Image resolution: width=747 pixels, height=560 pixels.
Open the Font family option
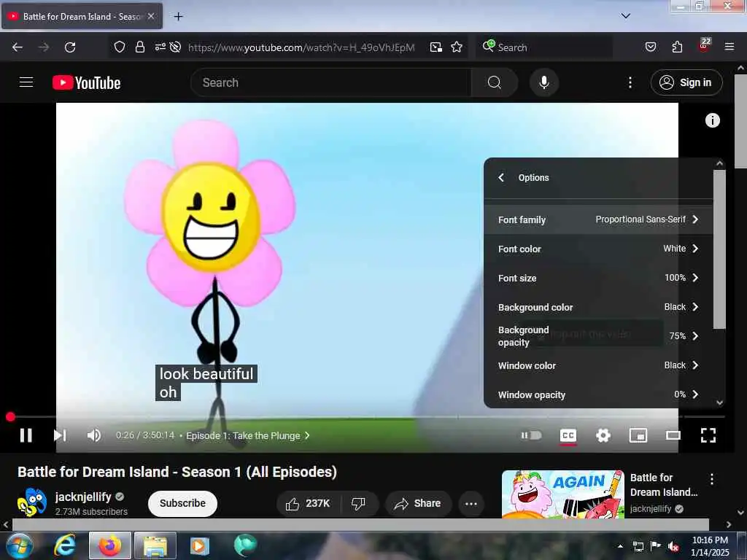598,219
